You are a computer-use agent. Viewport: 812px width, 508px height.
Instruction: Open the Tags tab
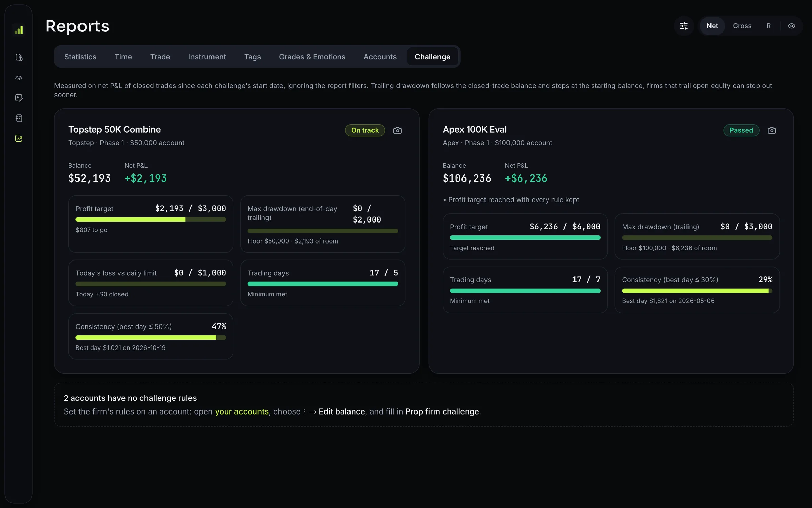coord(252,57)
